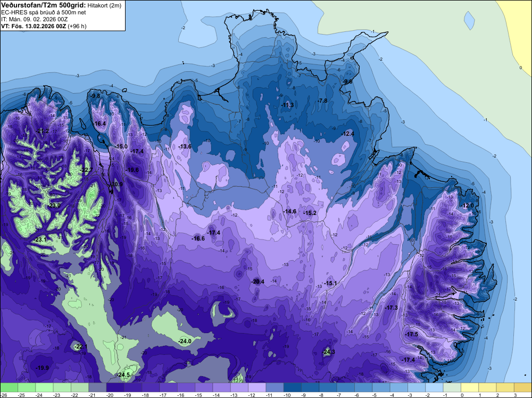Click the -24.3 temperature value
This screenshot has width=532, height=398.
[329, 352]
